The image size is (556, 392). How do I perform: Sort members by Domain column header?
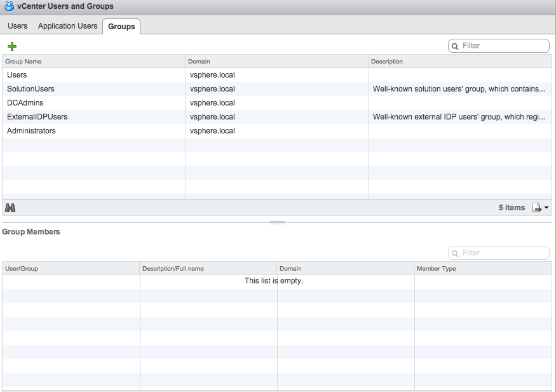pyautogui.click(x=346, y=268)
